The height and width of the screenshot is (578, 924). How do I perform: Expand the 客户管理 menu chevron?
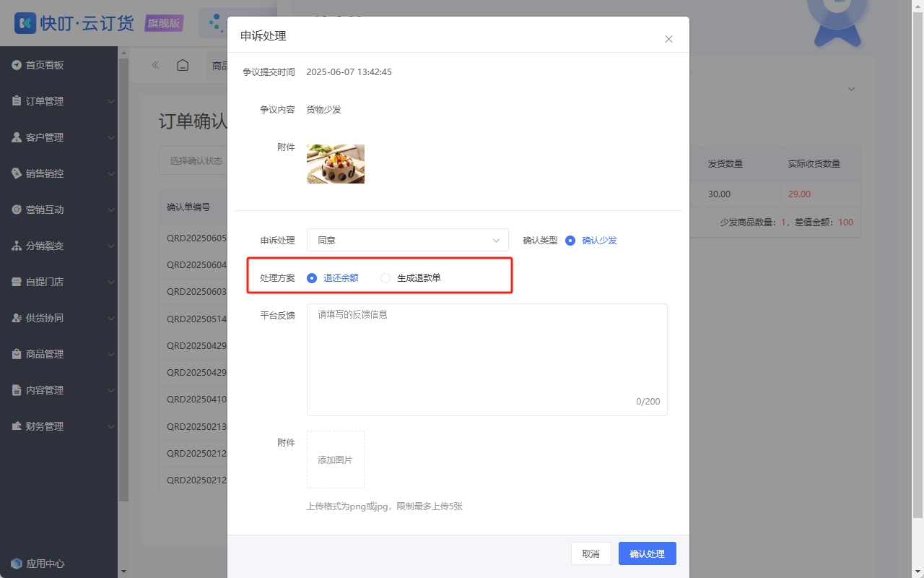point(111,138)
